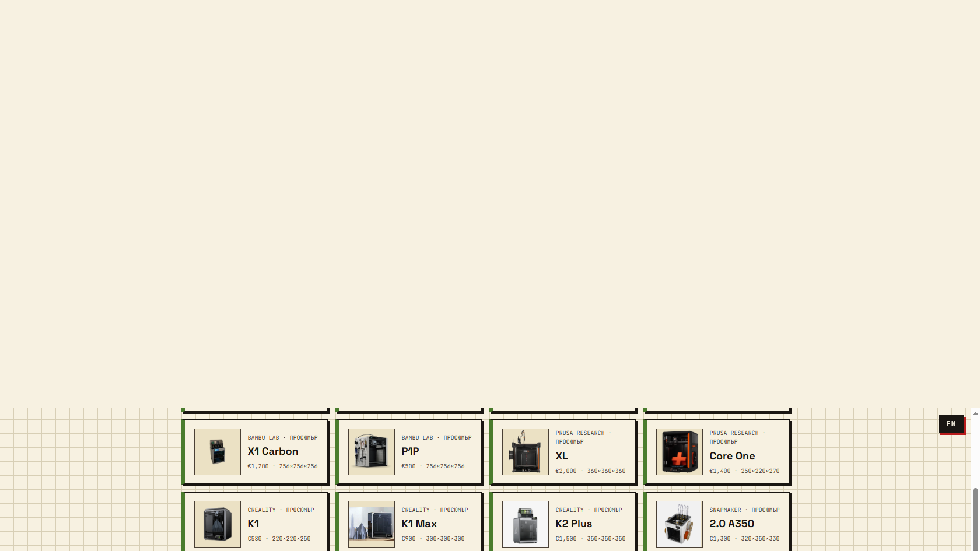This screenshot has width=980, height=551.
Task: Click the €2,000 · 360×360×360 spec line
Action: click(590, 471)
